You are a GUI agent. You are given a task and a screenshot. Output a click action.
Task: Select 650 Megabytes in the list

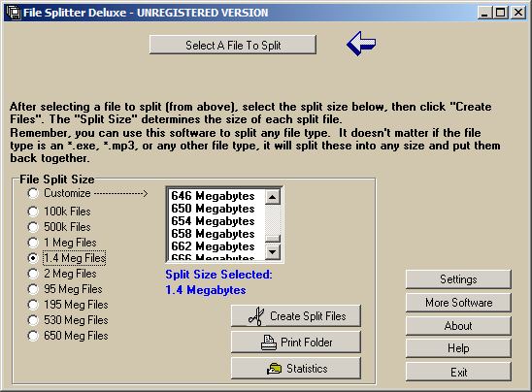213,209
